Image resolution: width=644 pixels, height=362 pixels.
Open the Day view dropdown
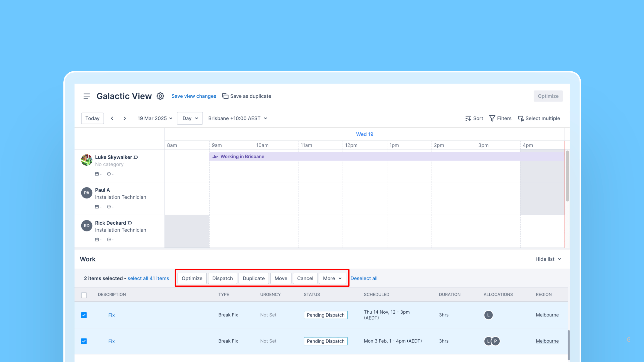190,118
